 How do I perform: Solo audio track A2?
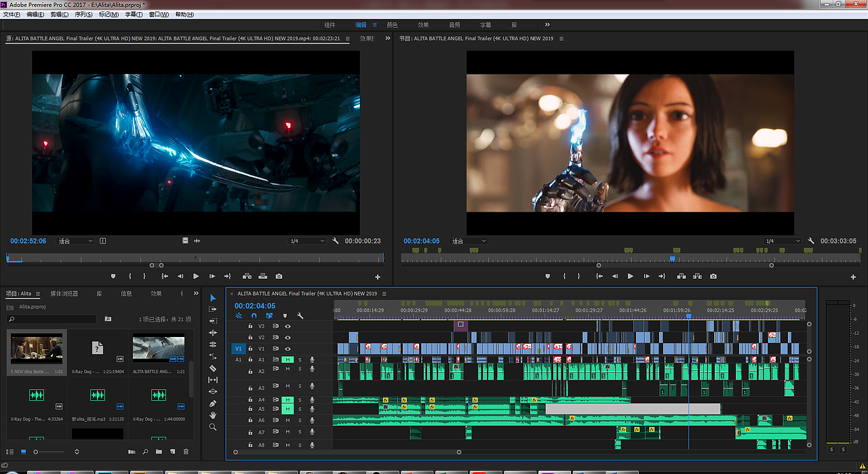[x=300, y=369]
